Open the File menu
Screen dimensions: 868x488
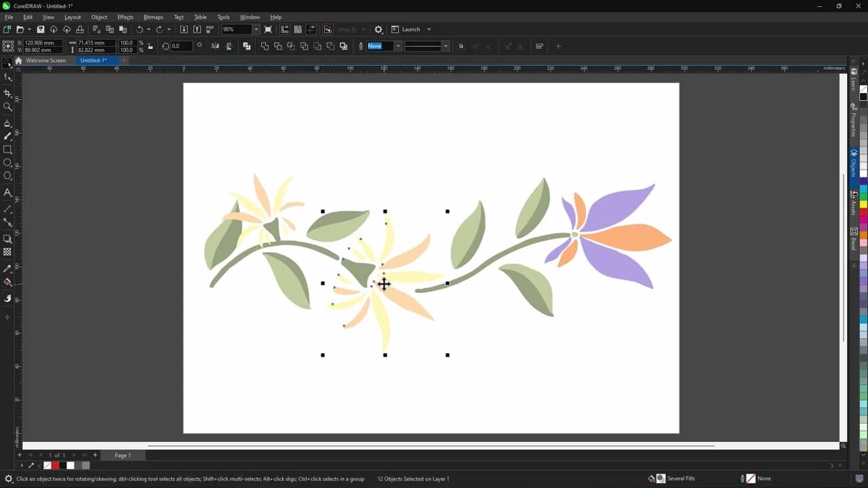9,17
